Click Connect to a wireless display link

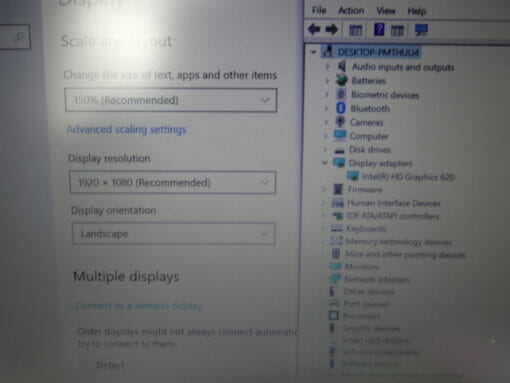click(139, 306)
